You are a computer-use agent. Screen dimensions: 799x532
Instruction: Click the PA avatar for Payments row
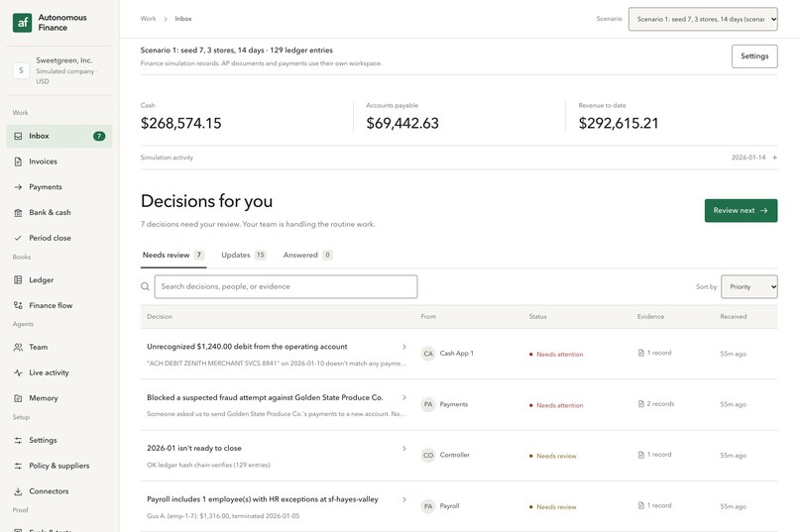coord(428,404)
